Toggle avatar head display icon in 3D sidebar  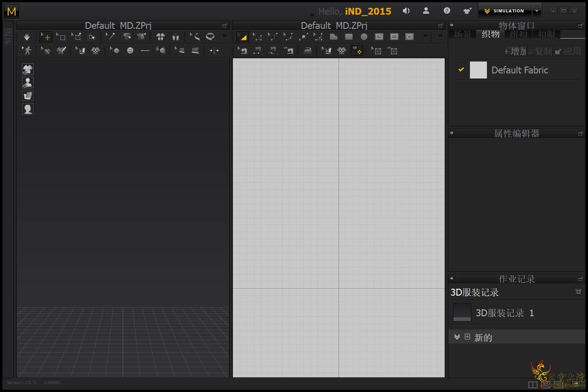coord(28,109)
